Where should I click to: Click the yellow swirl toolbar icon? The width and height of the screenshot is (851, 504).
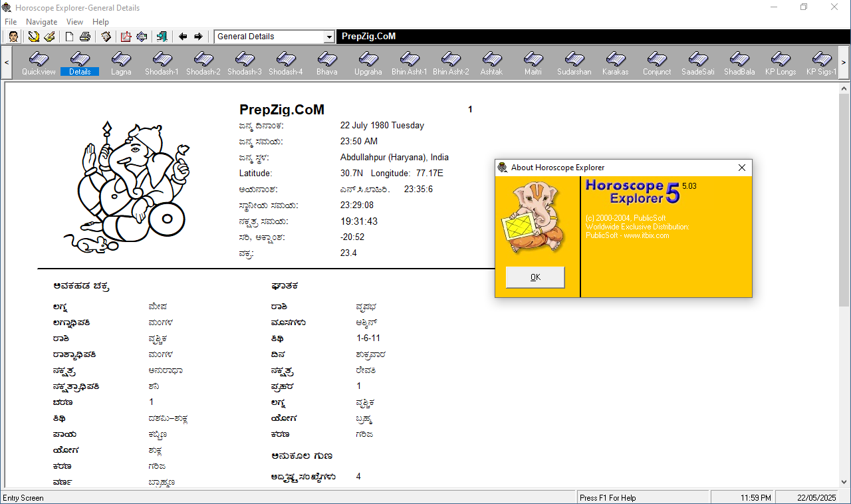tap(33, 37)
